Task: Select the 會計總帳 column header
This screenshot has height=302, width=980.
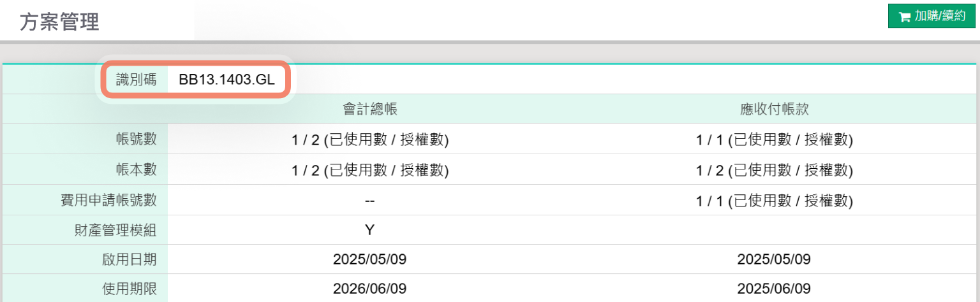Action: (370, 109)
